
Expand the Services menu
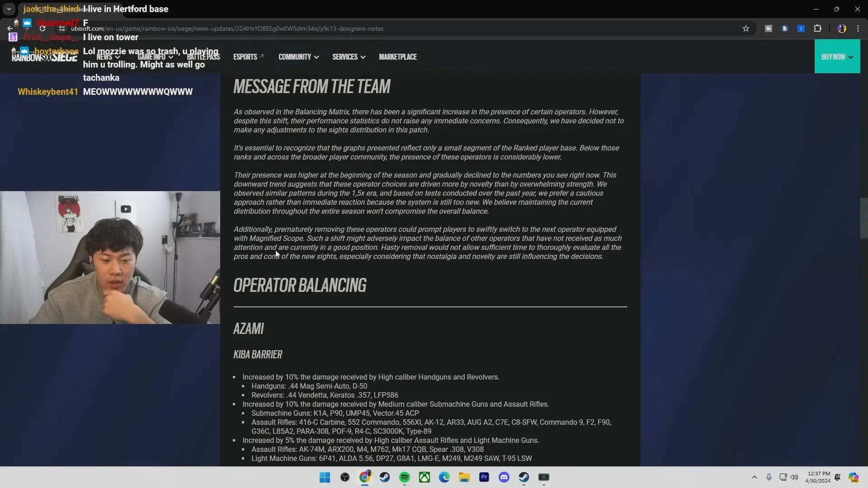[349, 57]
